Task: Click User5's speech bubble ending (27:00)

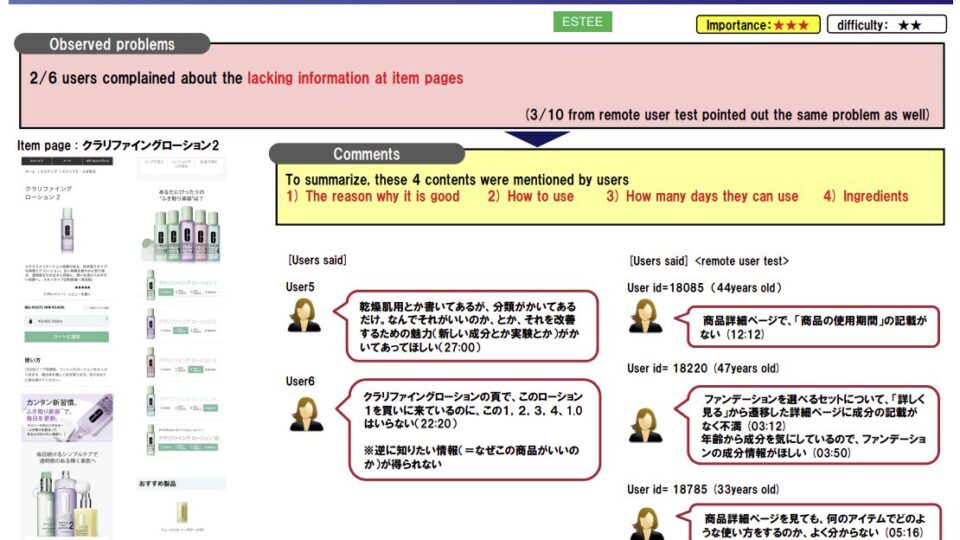Action: [467, 326]
